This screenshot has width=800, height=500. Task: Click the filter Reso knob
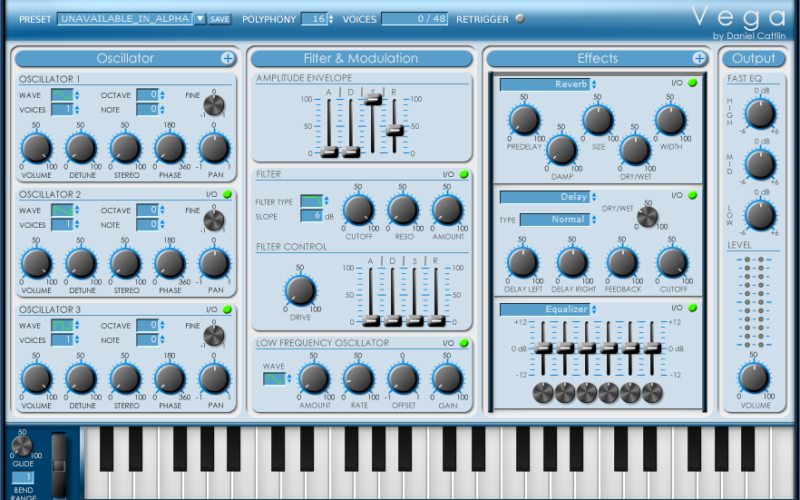click(403, 210)
